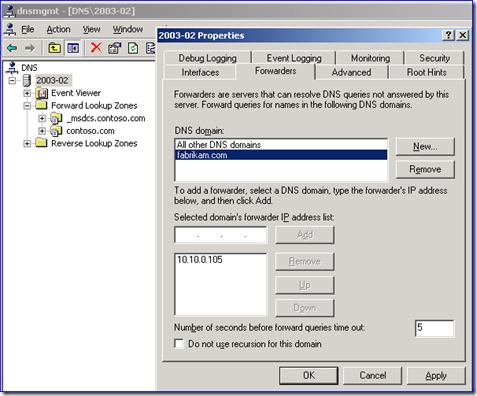Switch to the Root Hints tab
This screenshot has height=396, width=477.
[426, 72]
